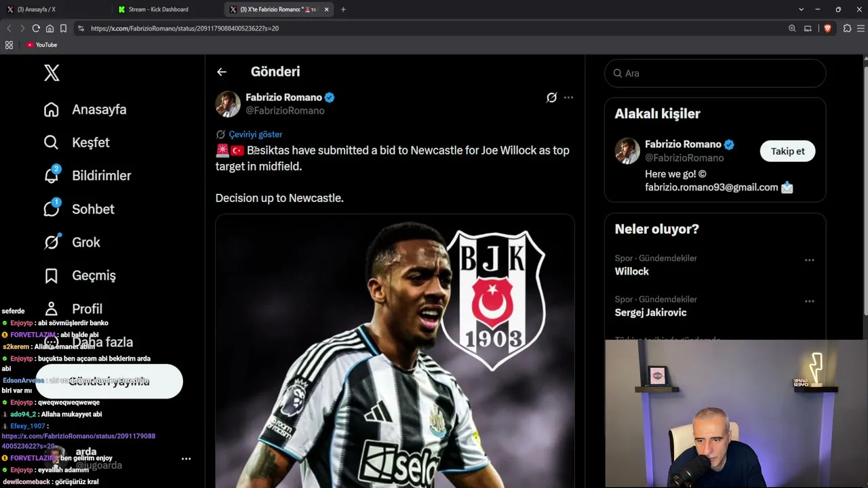This screenshot has height=488, width=868.
Task: Open Sohbet messages
Action: [x=79, y=209]
